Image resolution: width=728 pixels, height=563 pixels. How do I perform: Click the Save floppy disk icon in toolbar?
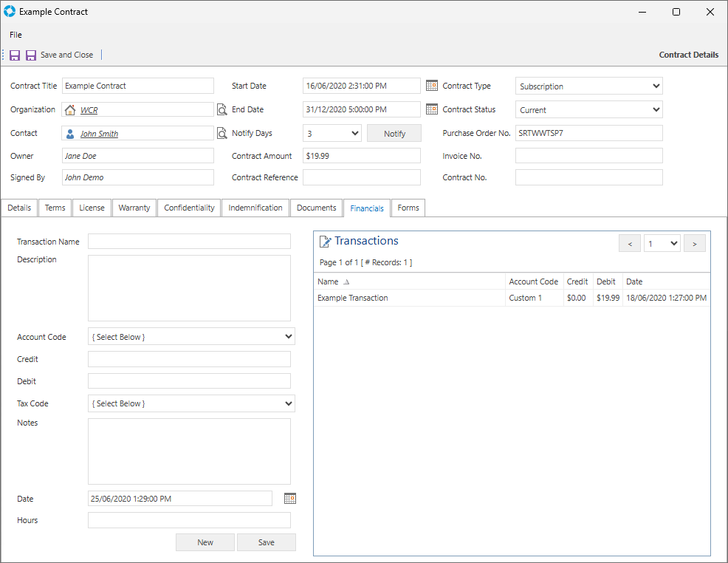[x=15, y=55]
